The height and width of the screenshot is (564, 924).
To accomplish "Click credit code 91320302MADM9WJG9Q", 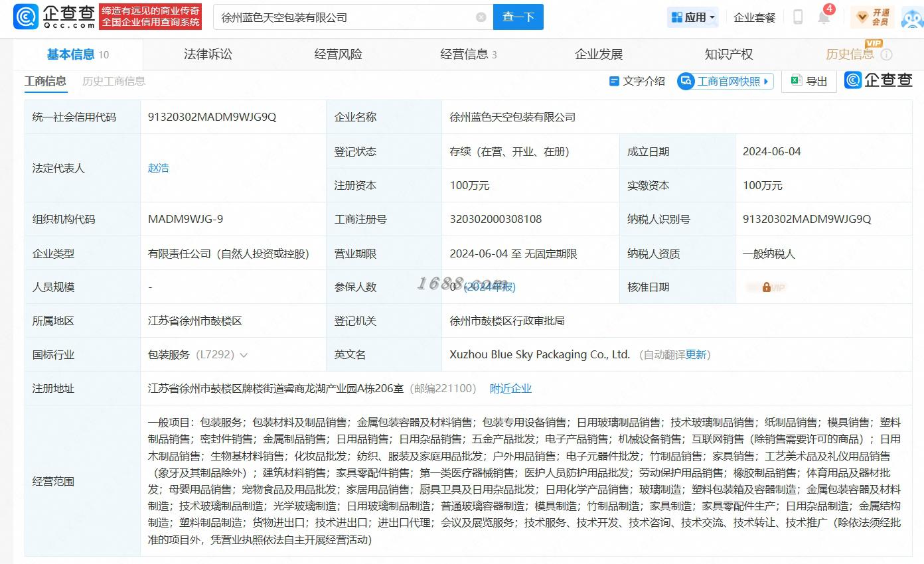I will coord(212,117).
